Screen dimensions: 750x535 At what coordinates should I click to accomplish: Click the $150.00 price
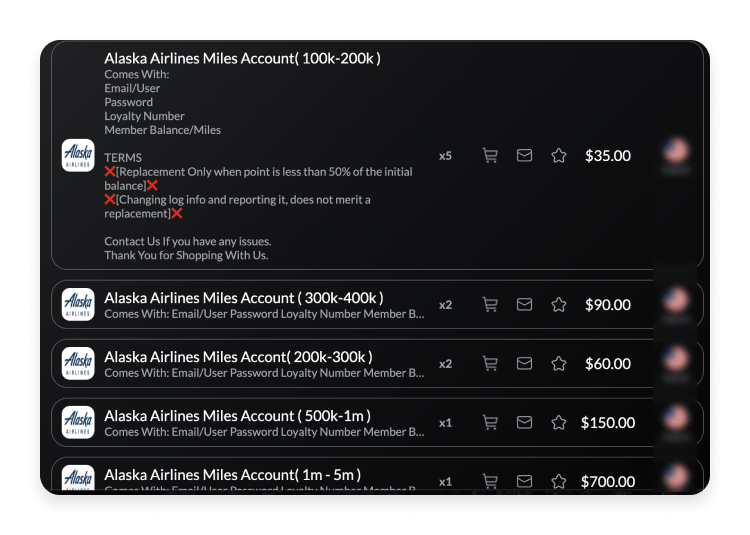coord(608,423)
